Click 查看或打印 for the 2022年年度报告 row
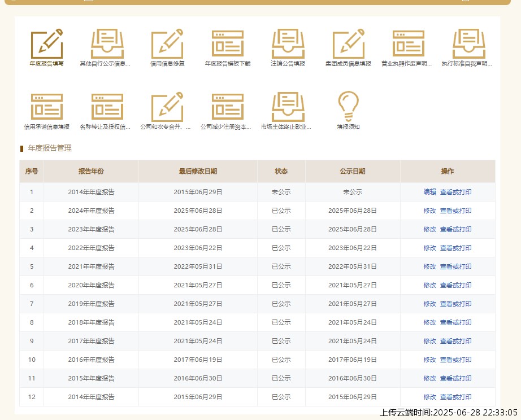 point(455,248)
